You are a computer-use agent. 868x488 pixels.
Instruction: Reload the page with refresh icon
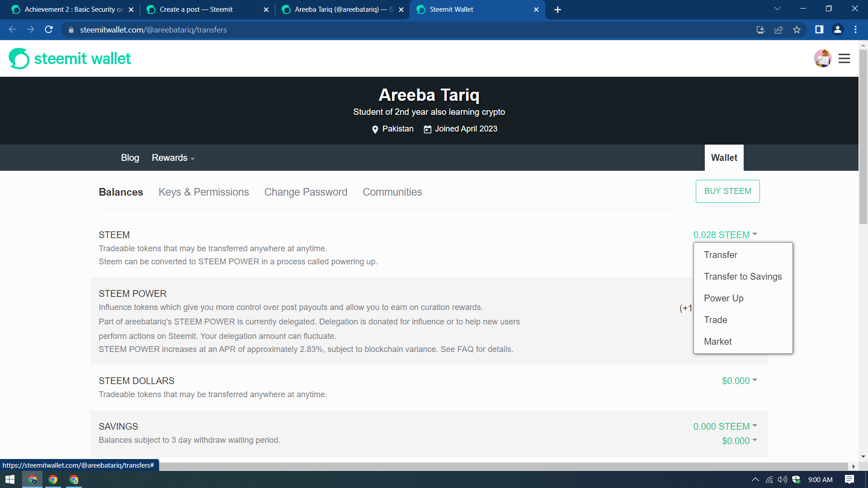(x=49, y=30)
